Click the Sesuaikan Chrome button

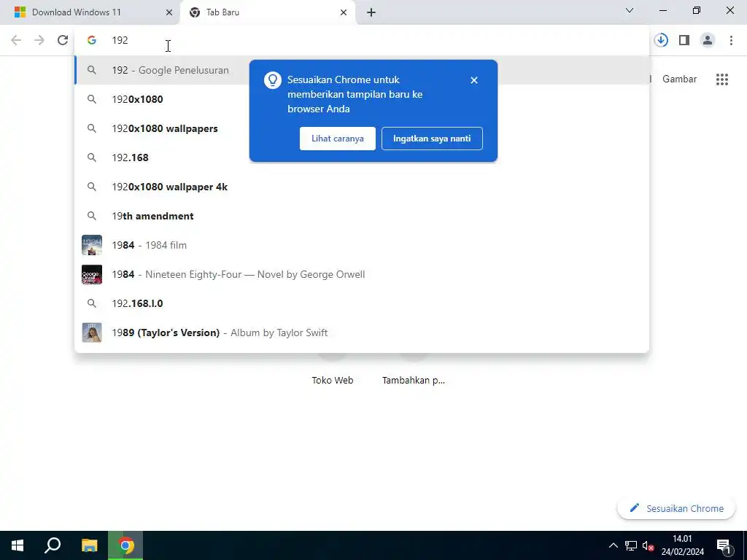tap(676, 508)
